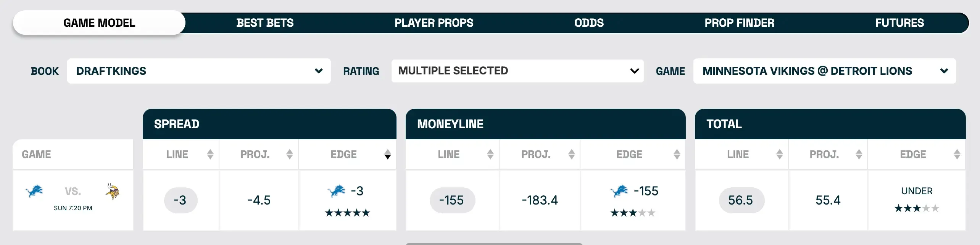Click the Detroit Lions logo in Game column
The width and height of the screenshot is (980, 245).
point(34,191)
